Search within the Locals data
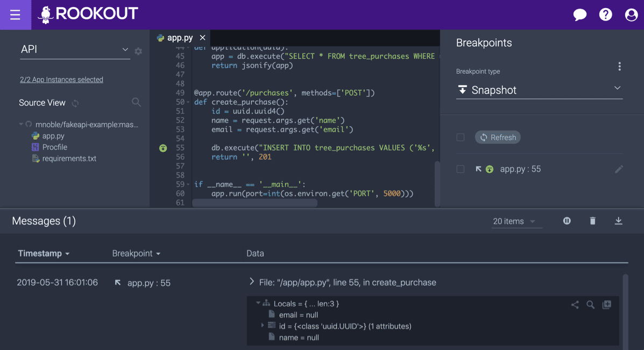 click(x=590, y=305)
